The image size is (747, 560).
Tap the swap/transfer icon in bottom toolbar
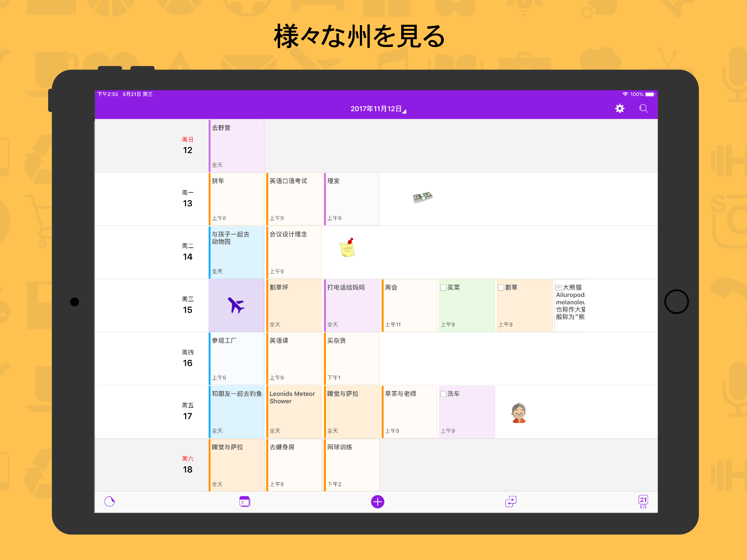510,502
